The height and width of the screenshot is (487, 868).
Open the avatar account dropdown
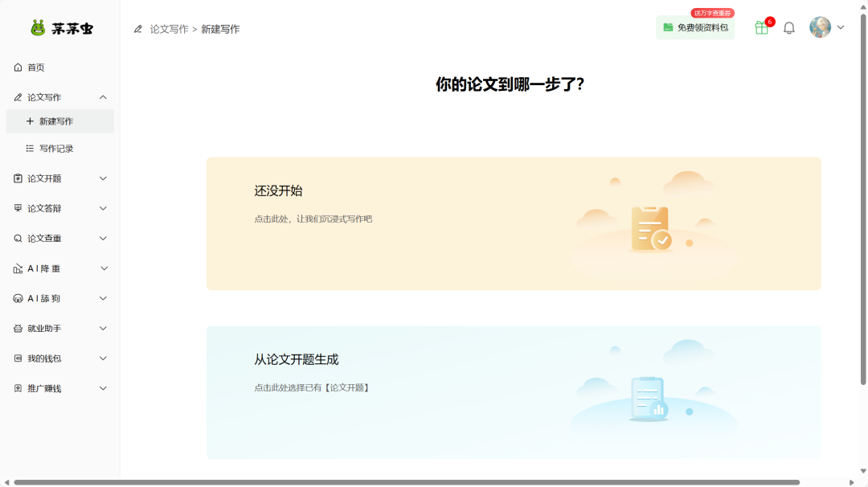pyautogui.click(x=826, y=27)
